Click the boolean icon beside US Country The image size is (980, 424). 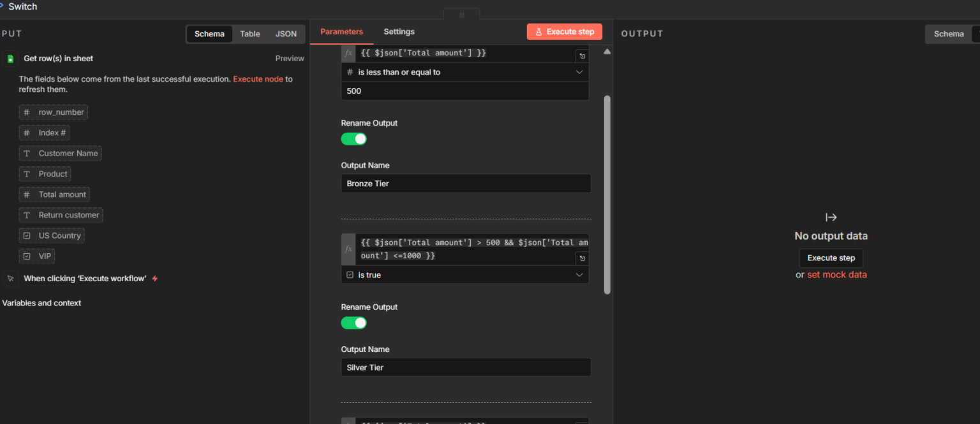(27, 236)
